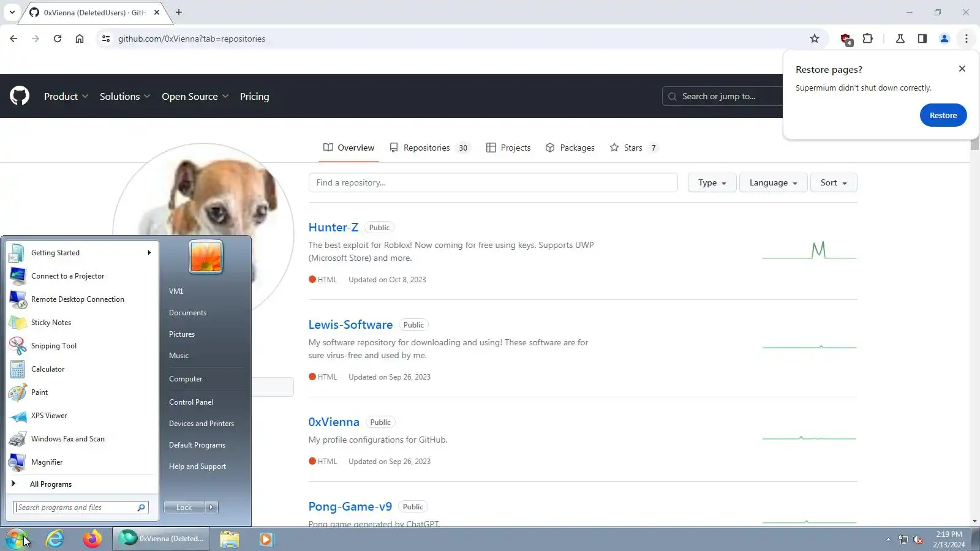
Task: Click the Lock button in Start menu
Action: (184, 508)
